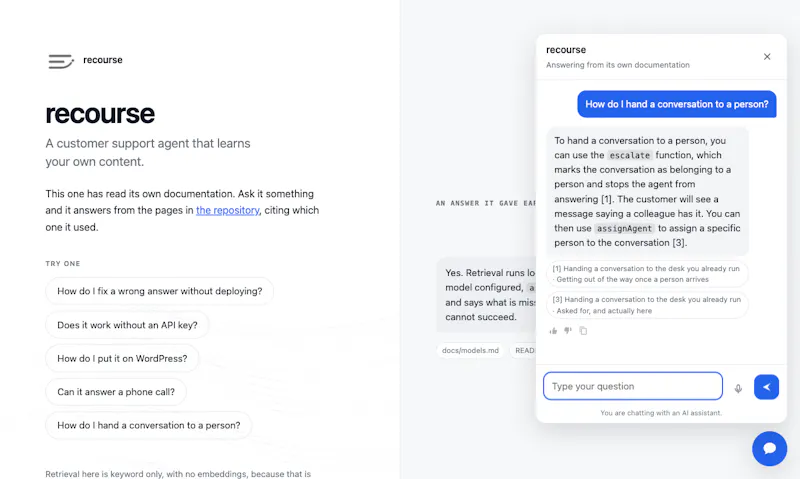
Task: Select 'Can it answer a phone call?' suggestion
Action: 116,392
